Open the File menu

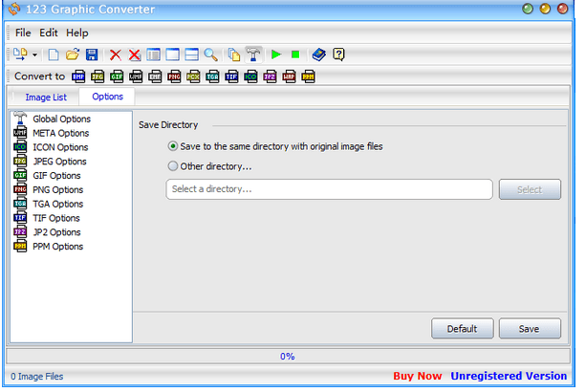(x=23, y=33)
